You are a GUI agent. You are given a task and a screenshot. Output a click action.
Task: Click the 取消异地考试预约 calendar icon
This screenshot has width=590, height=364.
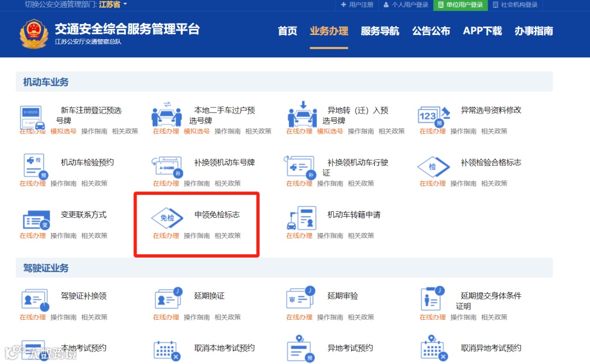click(434, 348)
